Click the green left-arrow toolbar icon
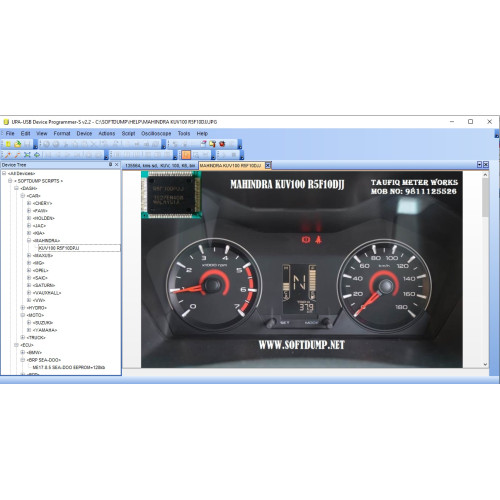 [37, 155]
